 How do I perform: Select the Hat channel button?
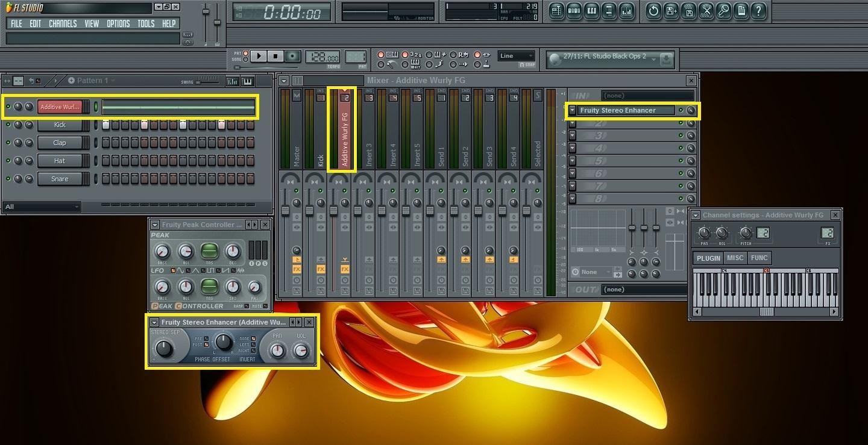pyautogui.click(x=60, y=161)
